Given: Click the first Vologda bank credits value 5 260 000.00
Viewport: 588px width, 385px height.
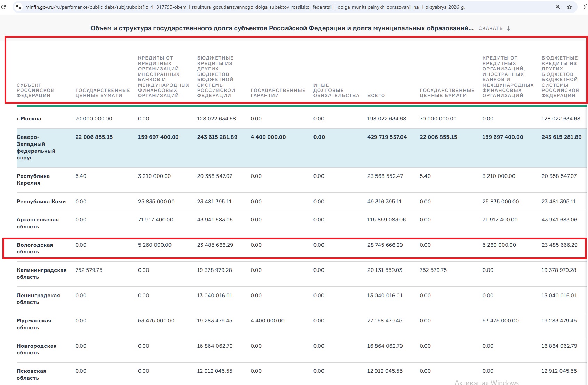Looking at the screenshot, I should tap(155, 245).
